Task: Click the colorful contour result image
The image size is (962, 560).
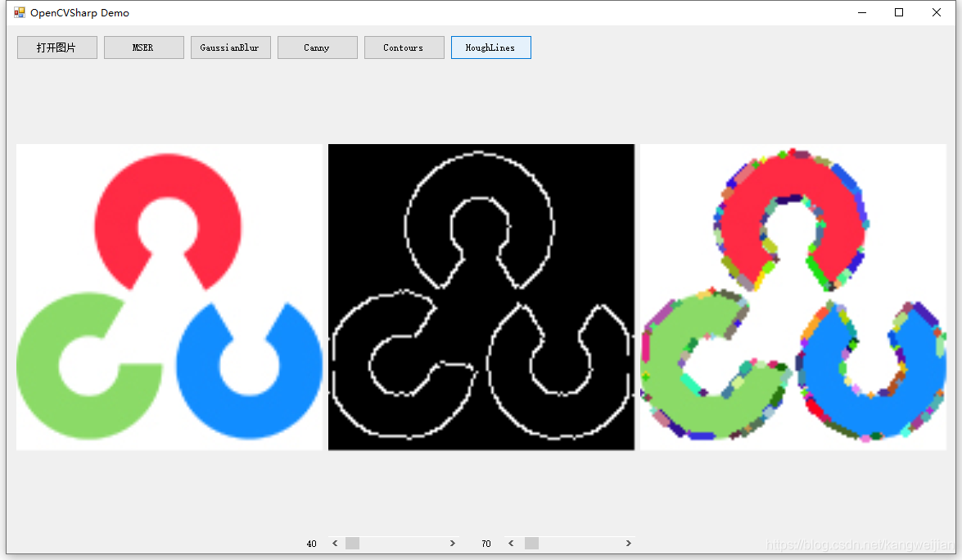Action: pyautogui.click(x=793, y=296)
